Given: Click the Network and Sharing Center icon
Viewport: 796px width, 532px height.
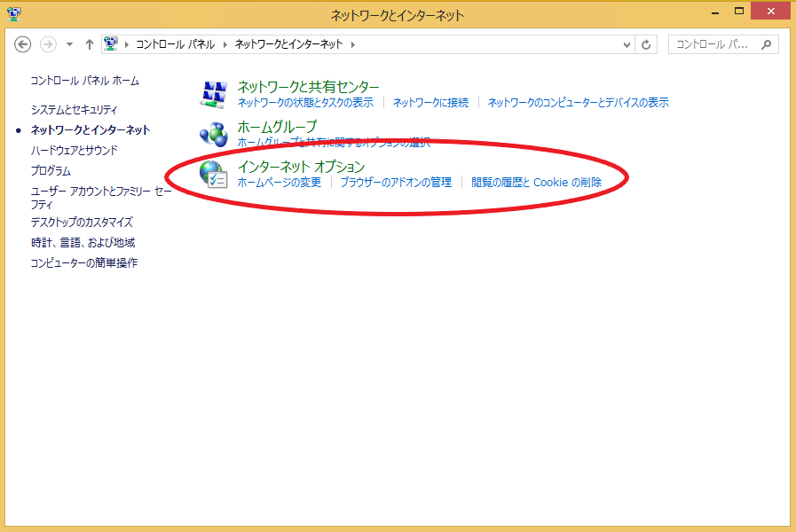Looking at the screenshot, I should [x=214, y=93].
